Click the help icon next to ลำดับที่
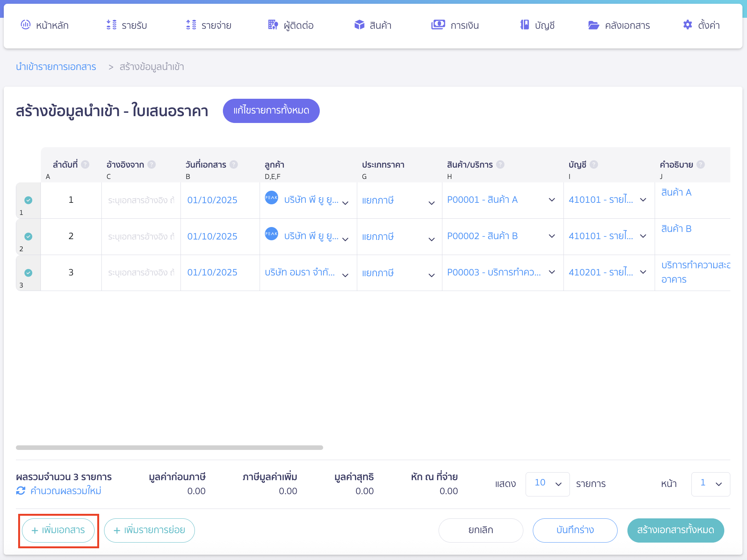 (85, 165)
